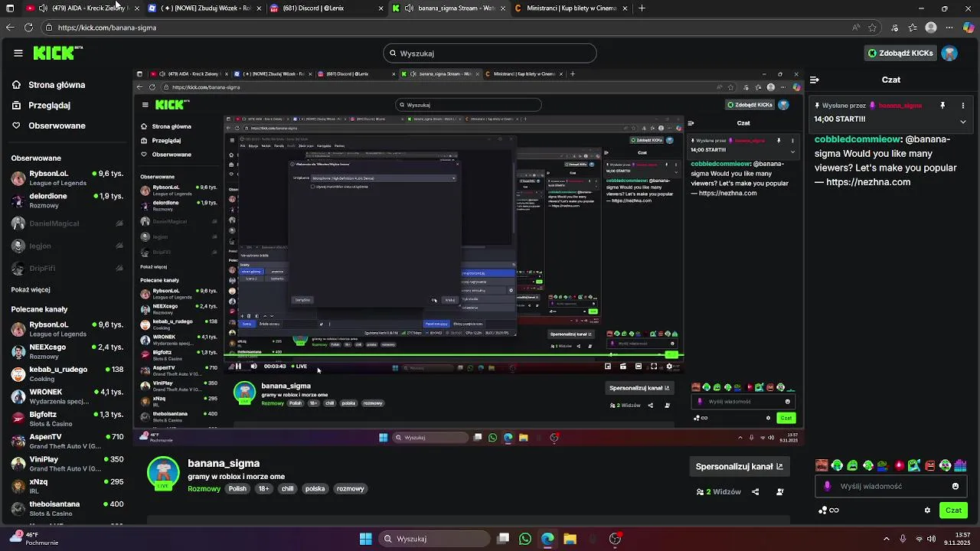Screen dimensions: 980x551
Task: Click the browser address bar URL
Action: tap(107, 28)
